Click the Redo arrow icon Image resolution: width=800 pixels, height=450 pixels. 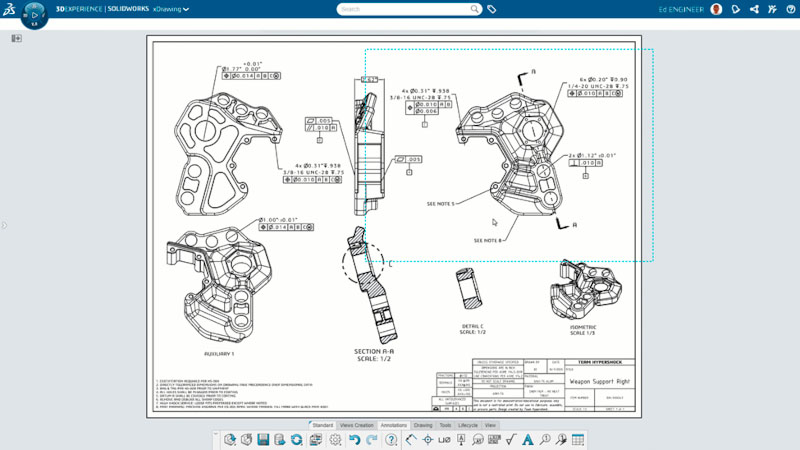click(x=371, y=440)
